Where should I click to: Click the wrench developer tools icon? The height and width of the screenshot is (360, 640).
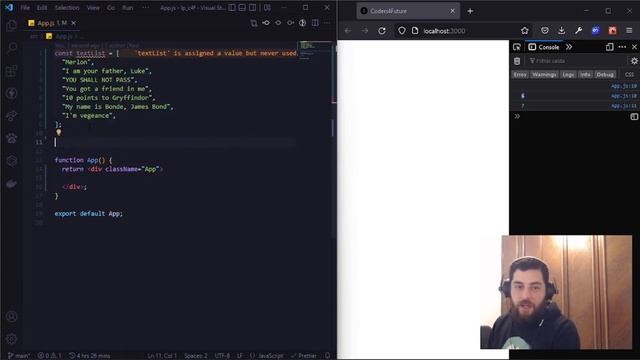pyautogui.click(x=578, y=31)
